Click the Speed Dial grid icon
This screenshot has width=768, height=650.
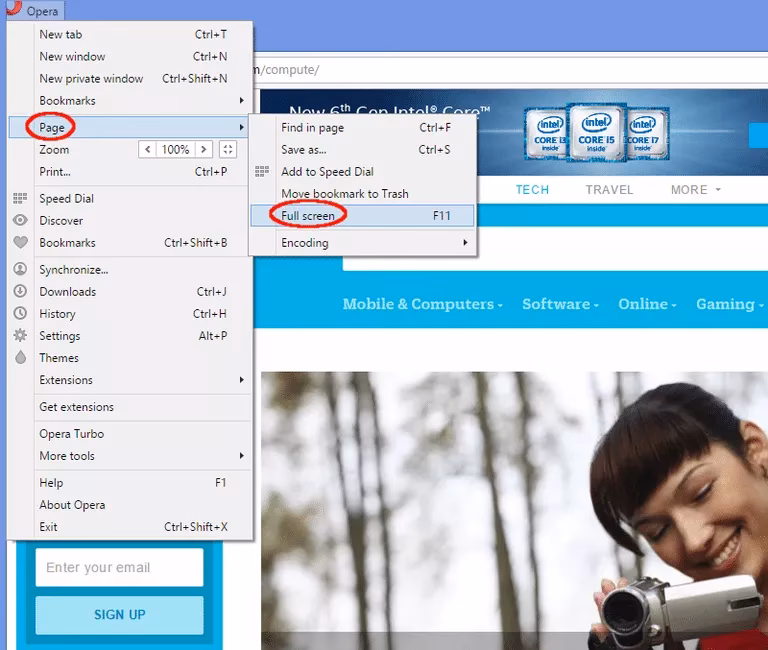20,198
